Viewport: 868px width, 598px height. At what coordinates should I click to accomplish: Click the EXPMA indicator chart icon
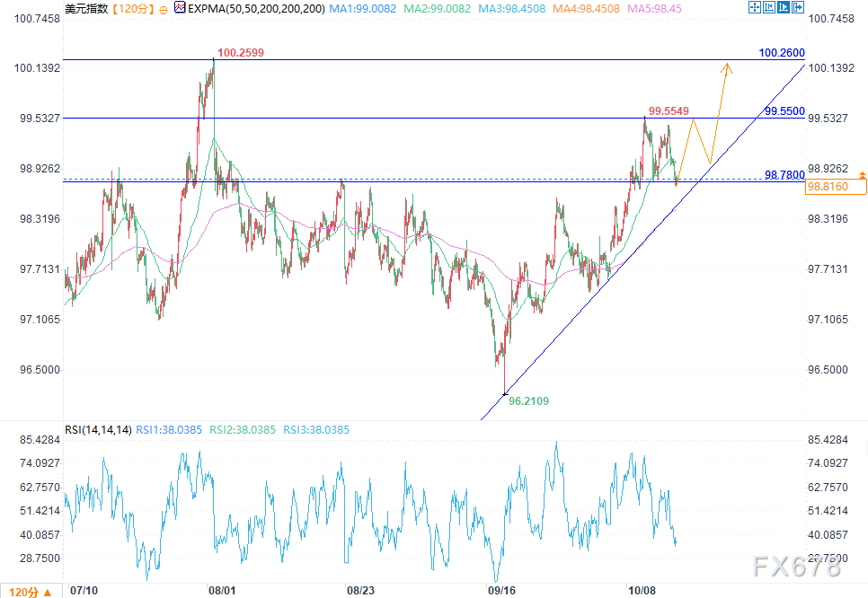pyautogui.click(x=179, y=8)
